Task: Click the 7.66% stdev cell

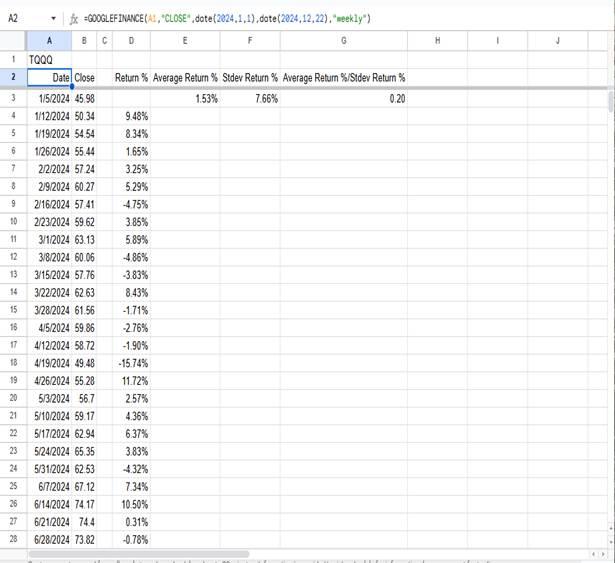Action: pyautogui.click(x=250, y=98)
